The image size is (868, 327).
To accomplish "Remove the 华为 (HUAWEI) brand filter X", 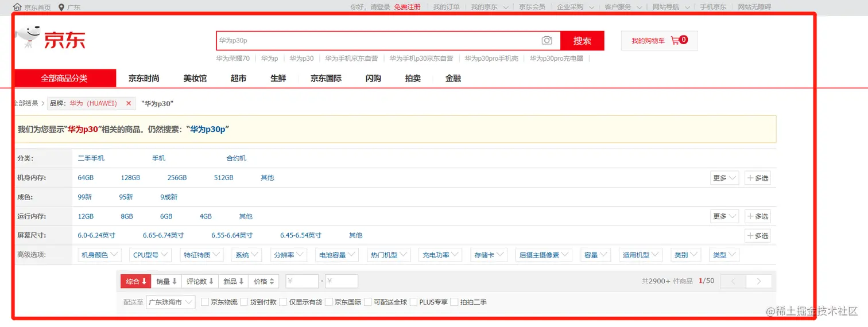I will click(x=129, y=104).
